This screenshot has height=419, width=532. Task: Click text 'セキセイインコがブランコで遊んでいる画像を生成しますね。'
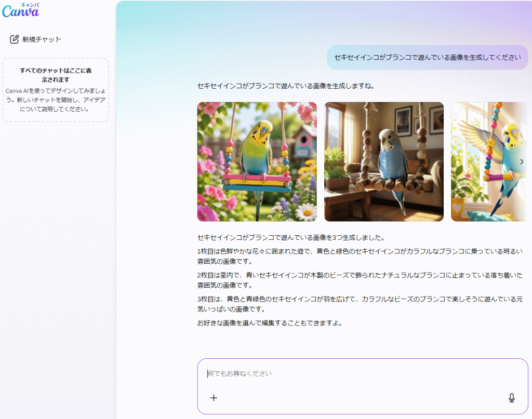pos(286,86)
